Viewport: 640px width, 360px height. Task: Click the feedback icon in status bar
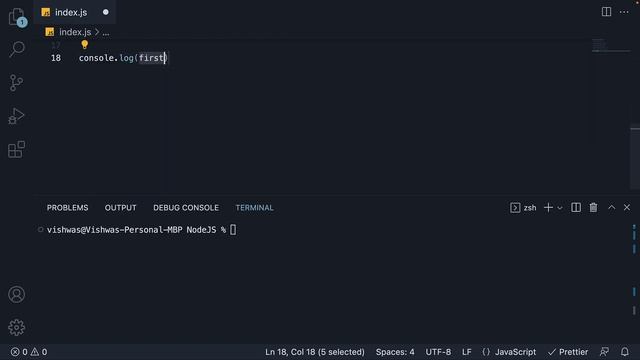[x=604, y=352]
